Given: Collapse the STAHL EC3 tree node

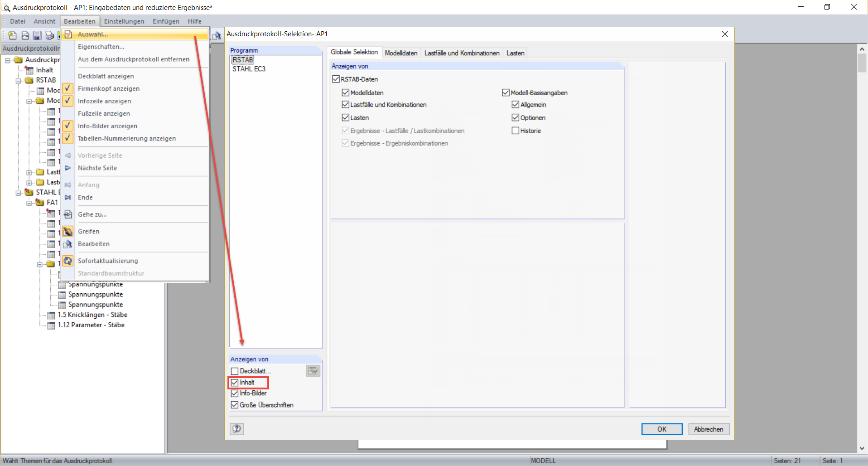Looking at the screenshot, I should point(19,193).
